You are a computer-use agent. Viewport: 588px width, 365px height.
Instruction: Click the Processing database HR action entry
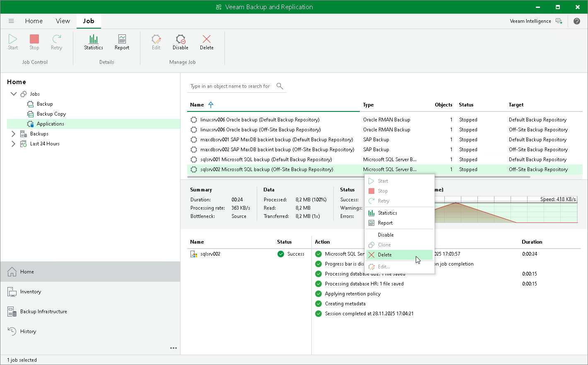click(364, 284)
